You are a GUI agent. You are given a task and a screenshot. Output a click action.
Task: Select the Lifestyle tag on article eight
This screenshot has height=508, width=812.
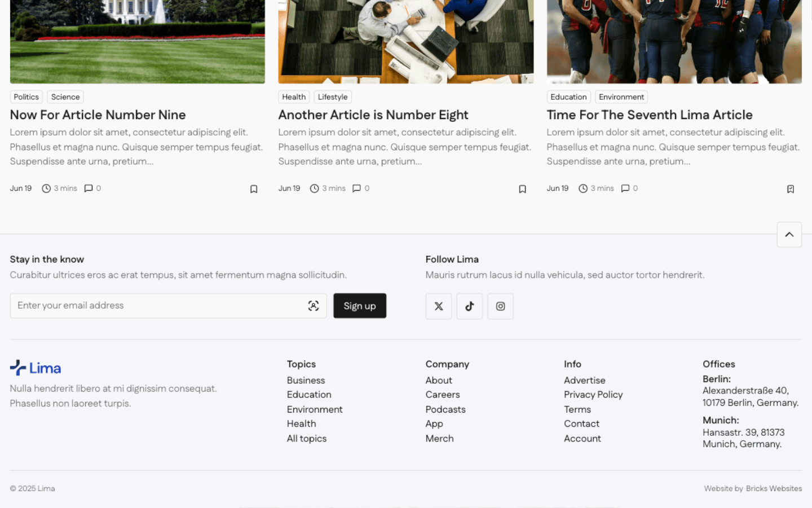tap(332, 97)
